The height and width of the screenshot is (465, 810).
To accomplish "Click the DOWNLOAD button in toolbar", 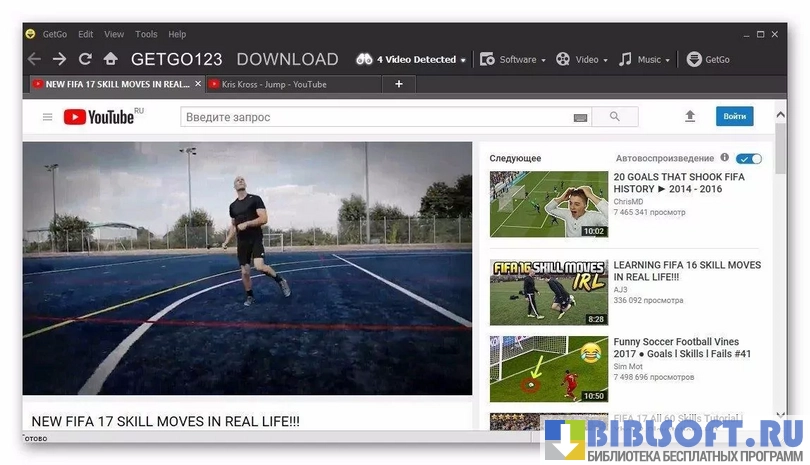I will pos(287,60).
